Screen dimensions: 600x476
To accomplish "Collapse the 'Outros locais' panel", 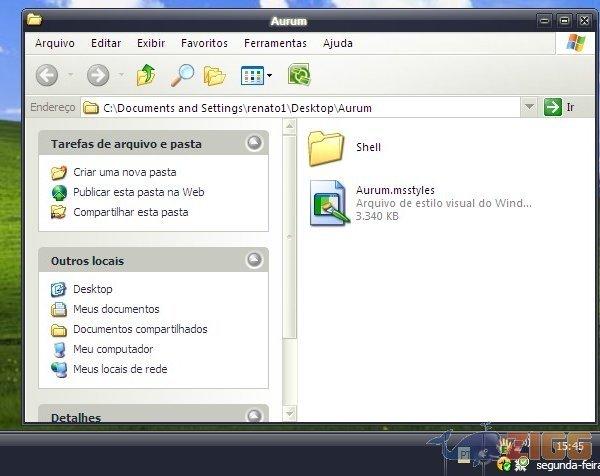I will tap(254, 260).
